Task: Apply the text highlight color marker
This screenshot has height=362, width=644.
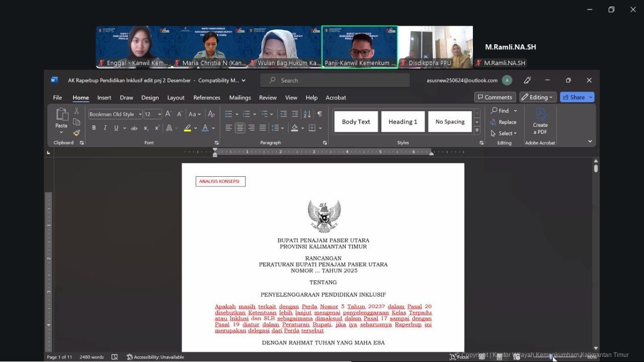Action: tap(187, 128)
